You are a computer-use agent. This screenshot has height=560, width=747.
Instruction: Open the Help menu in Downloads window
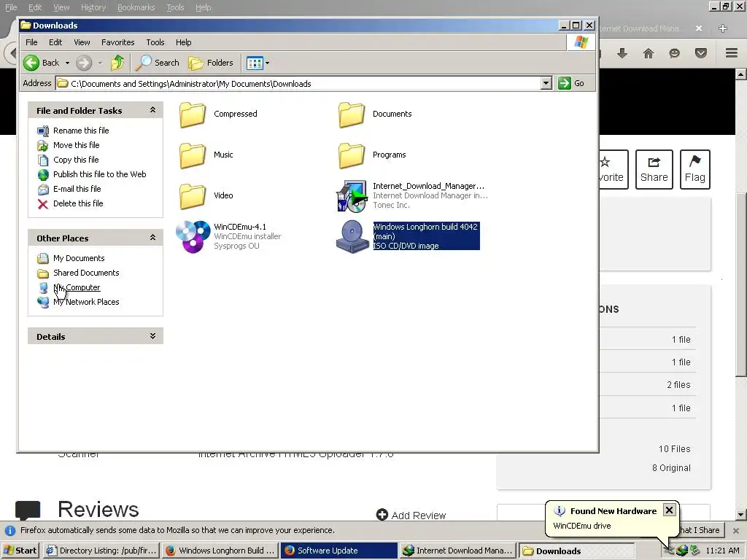[x=183, y=42]
